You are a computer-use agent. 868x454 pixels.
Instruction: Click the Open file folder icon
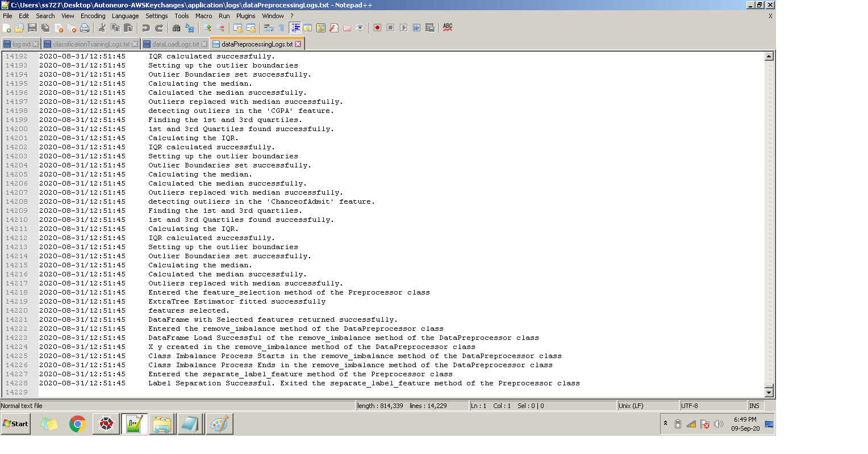point(19,28)
